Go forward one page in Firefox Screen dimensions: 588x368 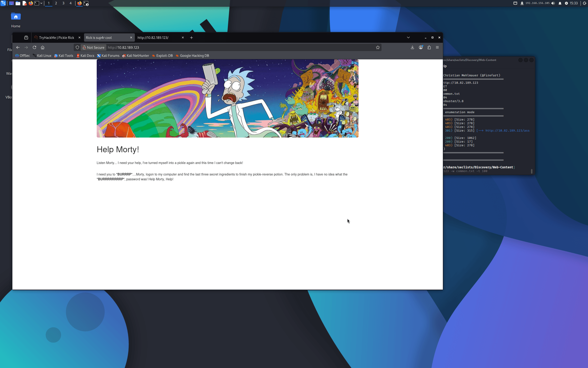point(26,47)
